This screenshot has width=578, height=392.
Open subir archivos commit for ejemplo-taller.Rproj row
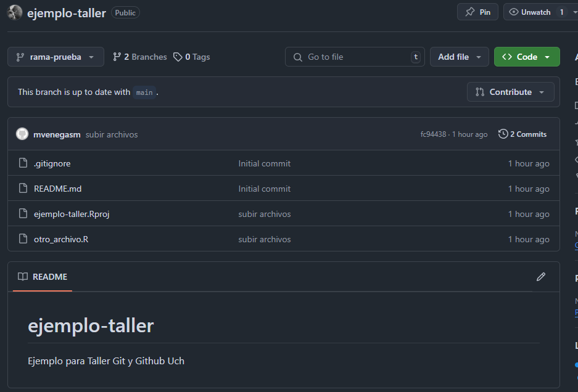pos(264,214)
